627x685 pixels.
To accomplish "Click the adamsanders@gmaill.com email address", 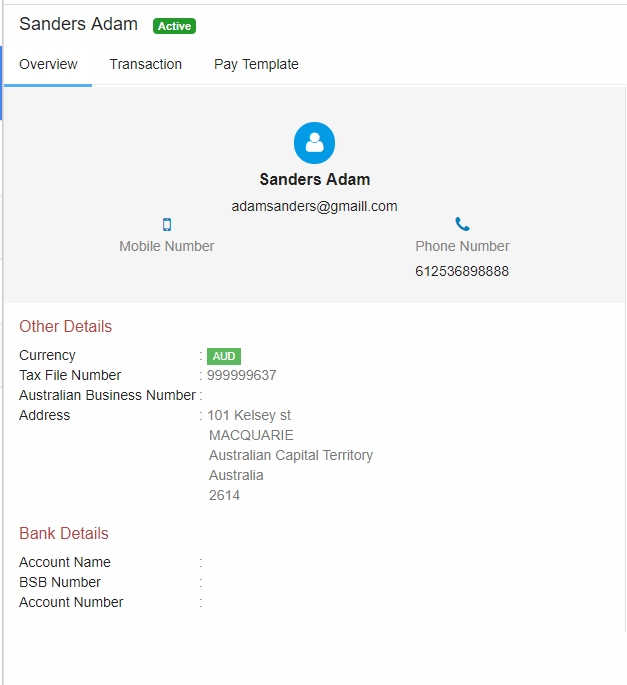I will [314, 206].
